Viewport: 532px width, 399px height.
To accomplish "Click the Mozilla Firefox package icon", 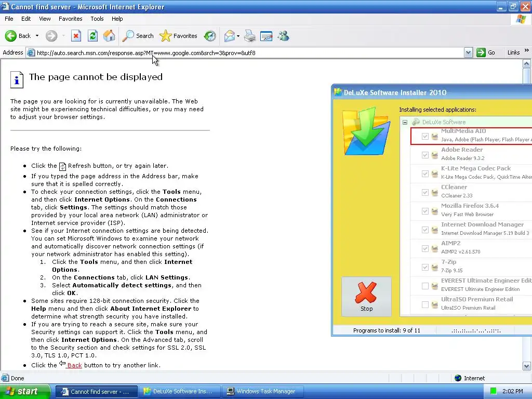I will [x=435, y=211].
